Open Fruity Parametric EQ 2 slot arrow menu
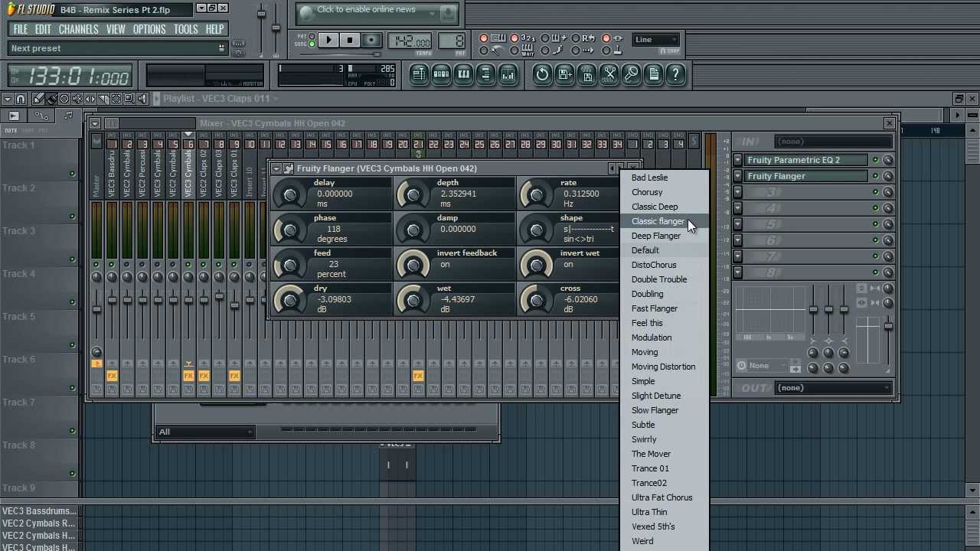980x551 pixels. click(x=737, y=160)
